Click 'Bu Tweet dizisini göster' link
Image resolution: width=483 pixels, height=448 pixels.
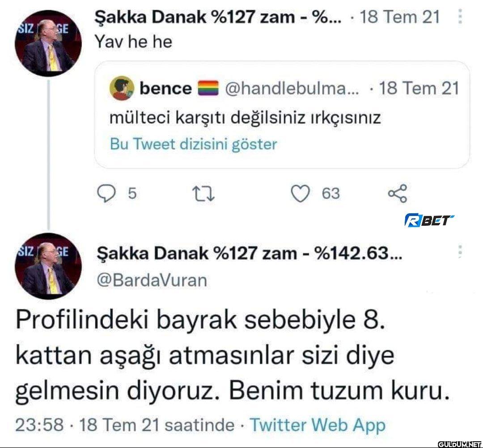click(x=193, y=144)
